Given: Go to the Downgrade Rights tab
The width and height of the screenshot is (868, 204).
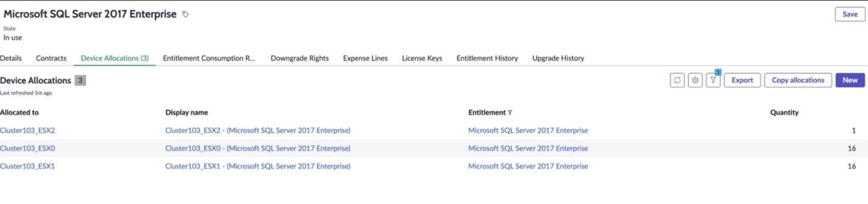Looking at the screenshot, I should pyautogui.click(x=299, y=58).
